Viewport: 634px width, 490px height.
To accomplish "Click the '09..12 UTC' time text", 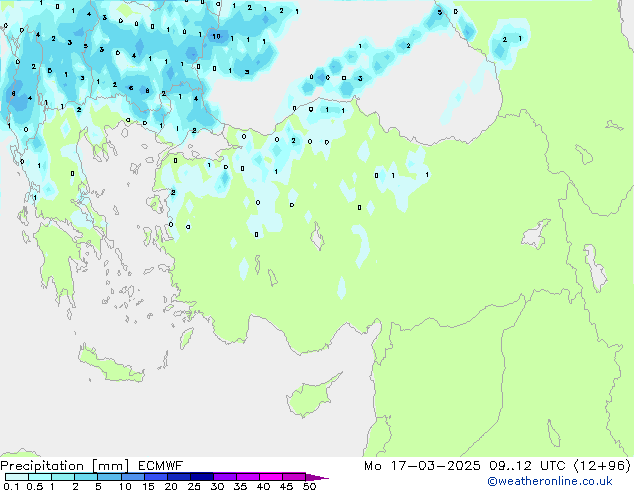I will pyautogui.click(x=527, y=466).
